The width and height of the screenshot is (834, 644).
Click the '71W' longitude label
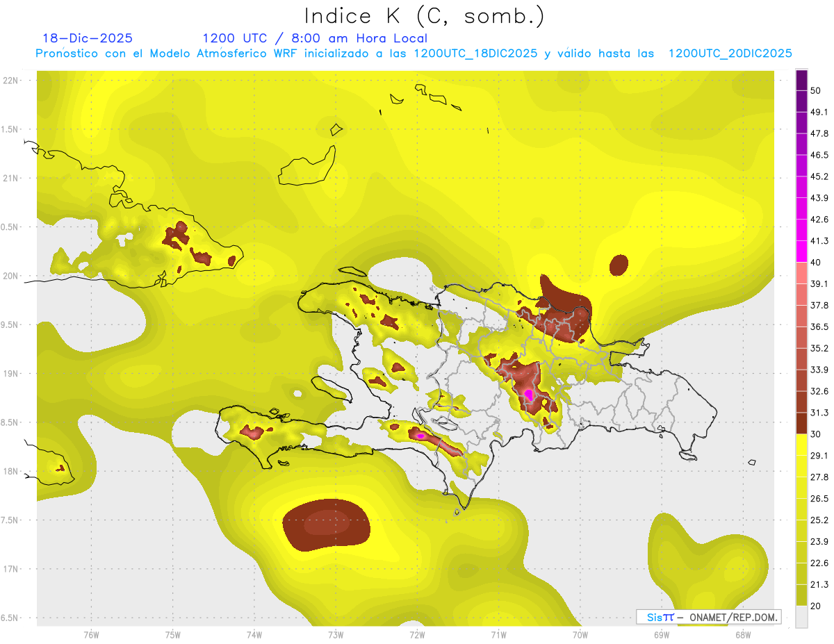(x=498, y=634)
